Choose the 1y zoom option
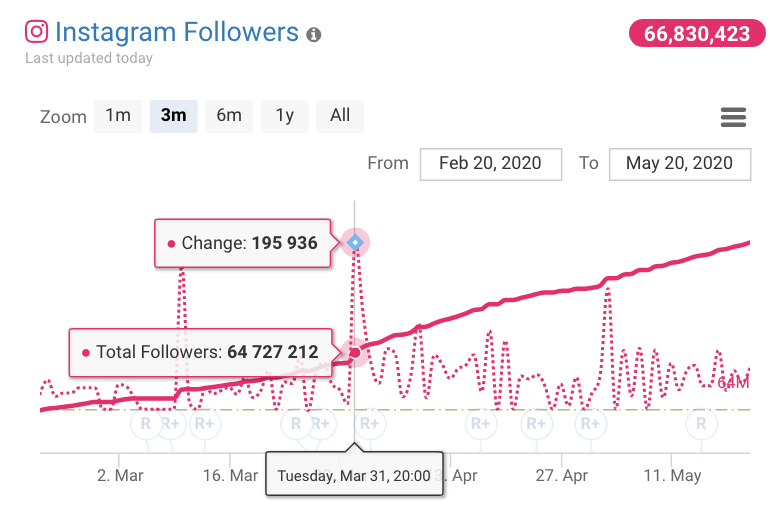Image resolution: width=782 pixels, height=513 pixels. pyautogui.click(x=285, y=116)
